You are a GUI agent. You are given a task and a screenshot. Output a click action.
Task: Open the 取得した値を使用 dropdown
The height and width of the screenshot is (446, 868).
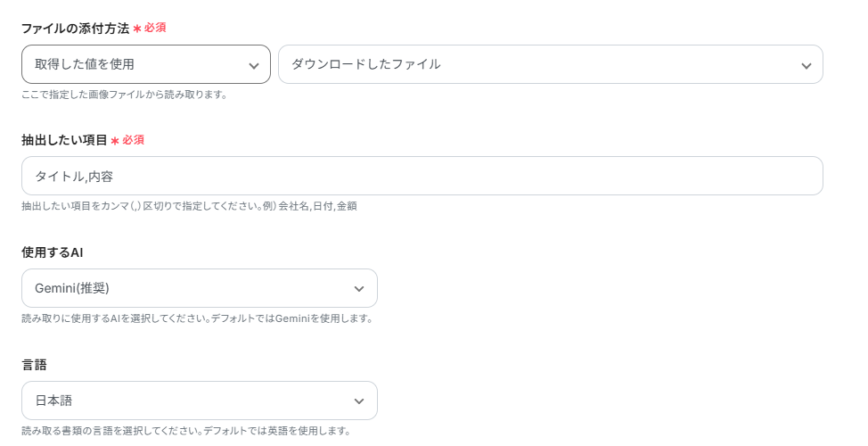point(134,64)
